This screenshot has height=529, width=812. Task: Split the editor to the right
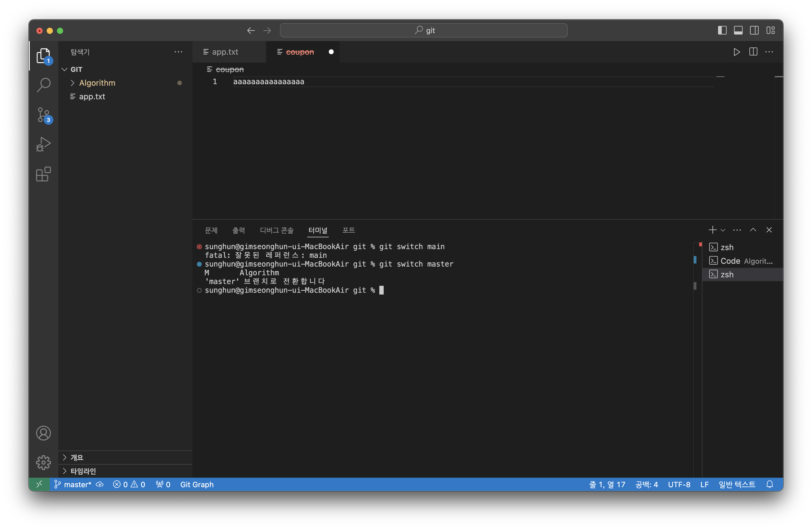[x=753, y=52]
